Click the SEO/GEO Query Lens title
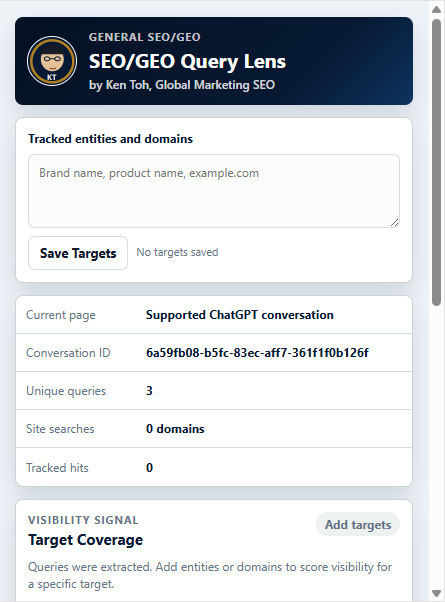The width and height of the screenshot is (445, 602). [187, 61]
